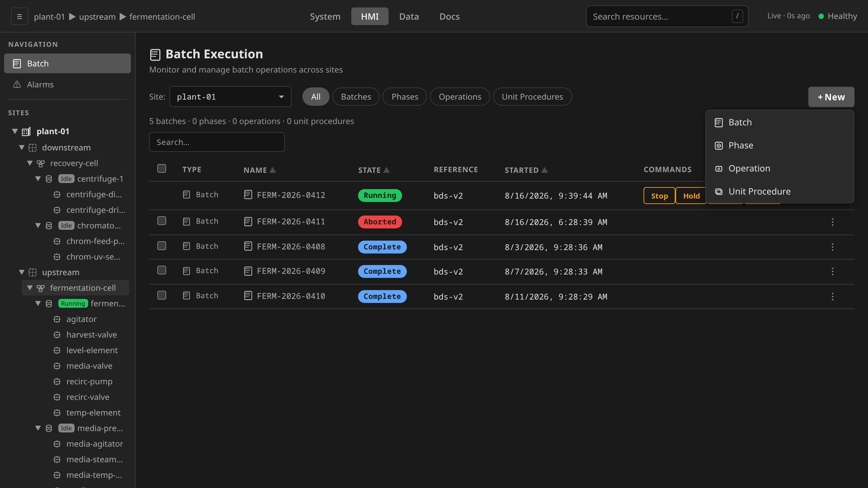Collapse the fermentation-cell tree node
Viewport: 868px width, 488px height.
click(x=30, y=288)
